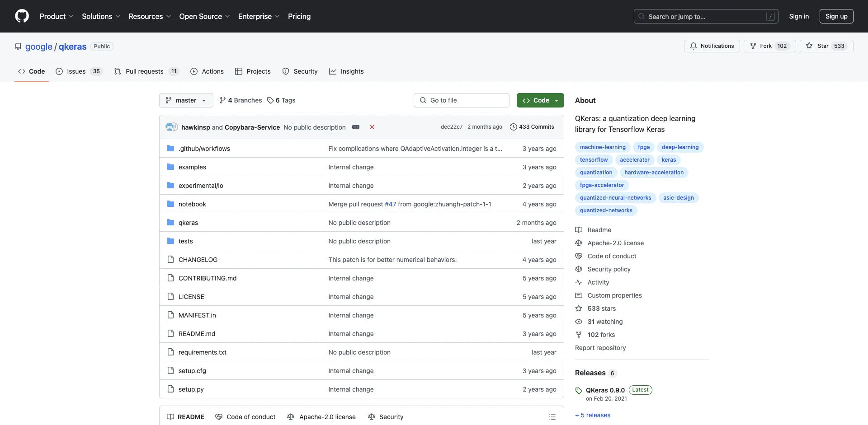Open the Projects tab
Viewport: 868px width, 425px height.
click(x=253, y=71)
